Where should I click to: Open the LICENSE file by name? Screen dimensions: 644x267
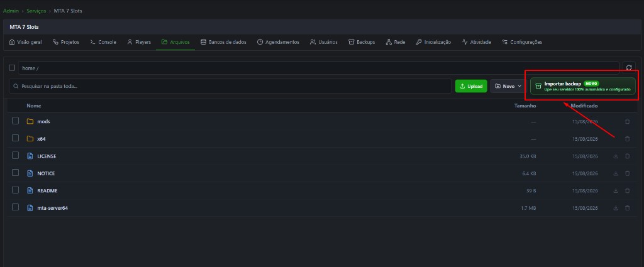tap(47, 156)
